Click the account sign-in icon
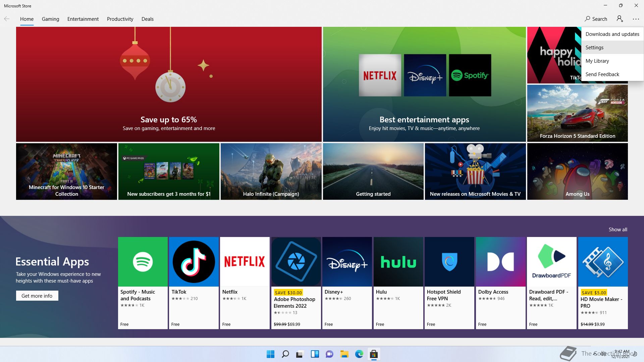Screen dimensions: 644x362 point(620,19)
